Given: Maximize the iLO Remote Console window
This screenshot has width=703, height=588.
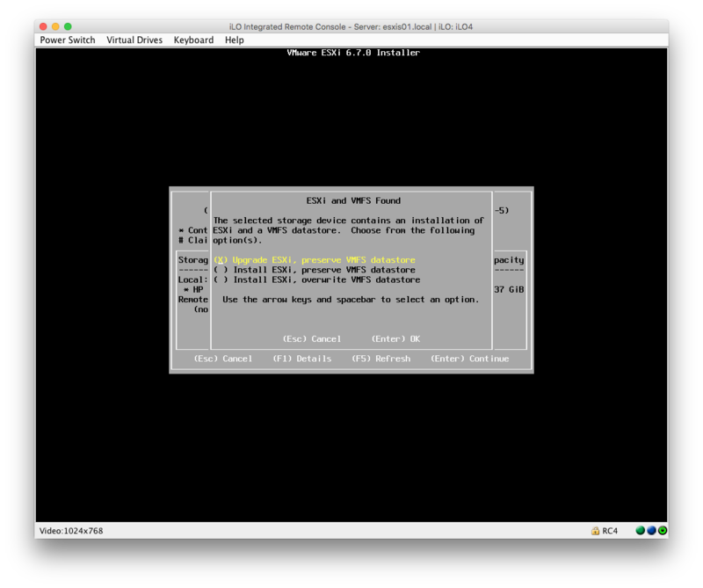Looking at the screenshot, I should click(68, 26).
